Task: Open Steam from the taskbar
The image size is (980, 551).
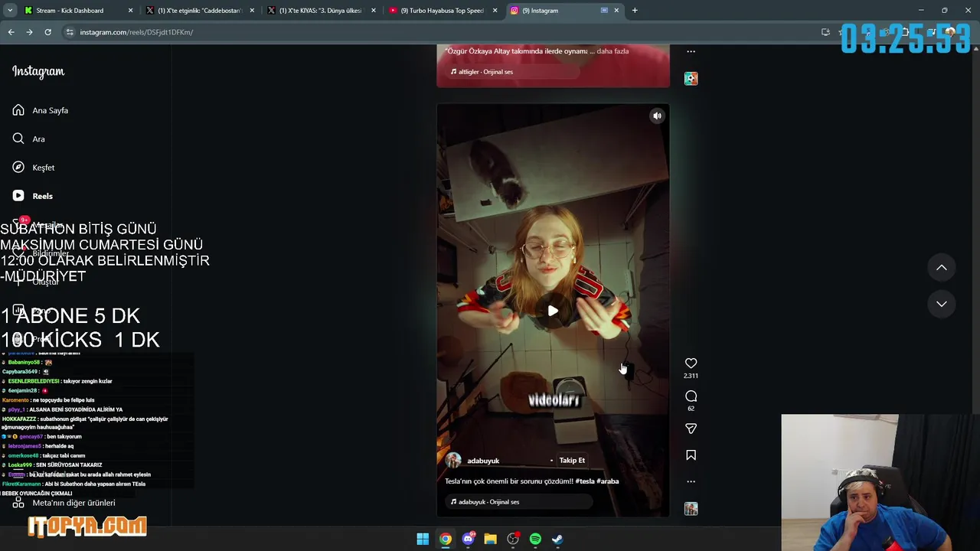Action: point(557,539)
